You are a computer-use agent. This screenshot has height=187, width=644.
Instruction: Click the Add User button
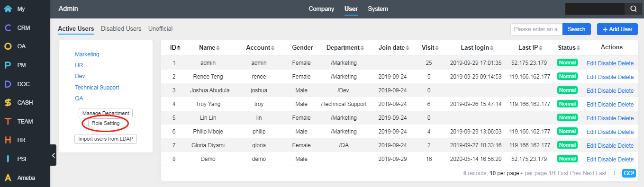[617, 29]
